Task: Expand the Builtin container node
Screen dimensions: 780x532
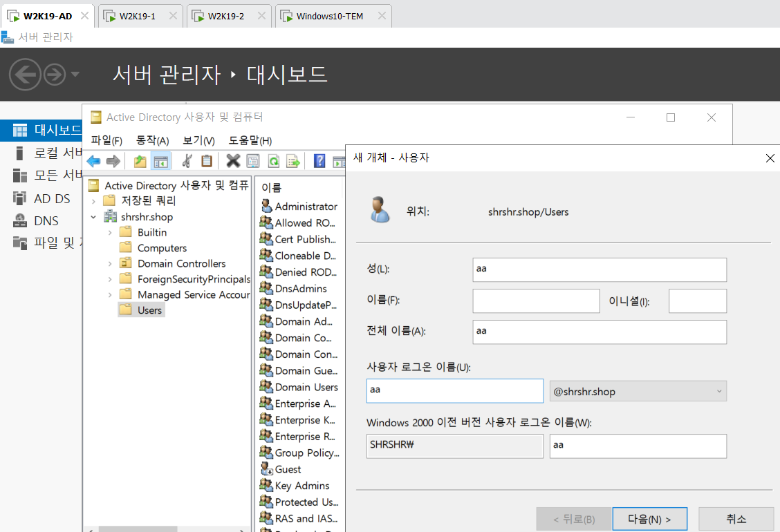Action: 110,232
